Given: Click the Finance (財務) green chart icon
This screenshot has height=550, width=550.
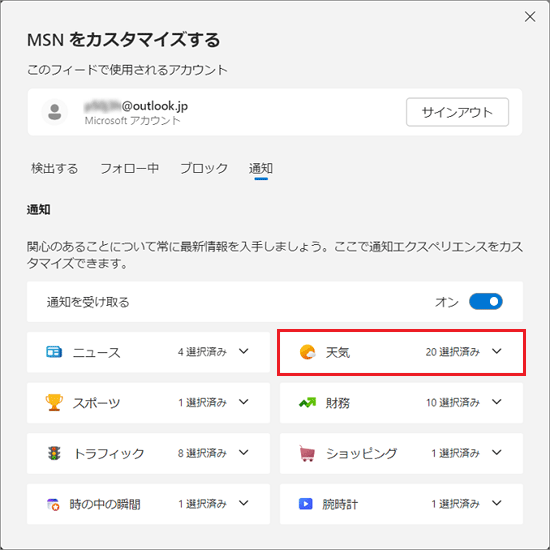Looking at the screenshot, I should (x=307, y=402).
